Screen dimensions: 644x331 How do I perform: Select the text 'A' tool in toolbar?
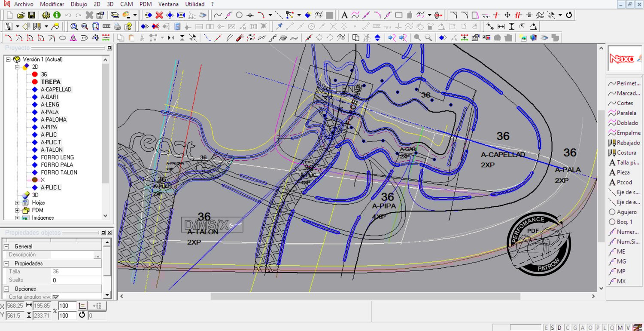(x=344, y=15)
